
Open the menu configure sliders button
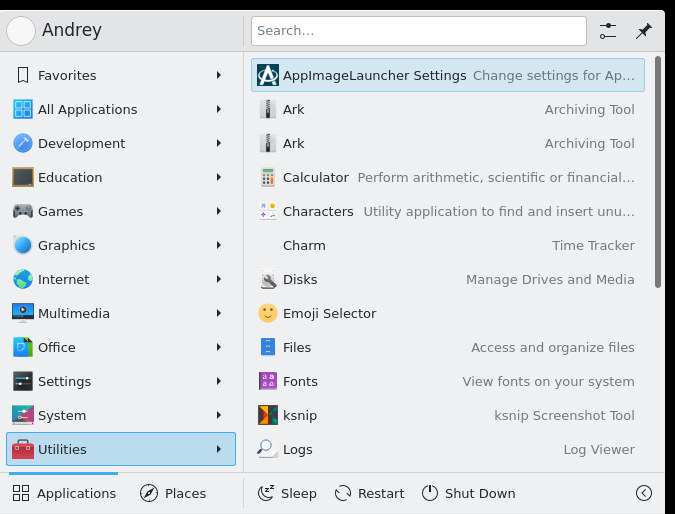[x=608, y=31]
